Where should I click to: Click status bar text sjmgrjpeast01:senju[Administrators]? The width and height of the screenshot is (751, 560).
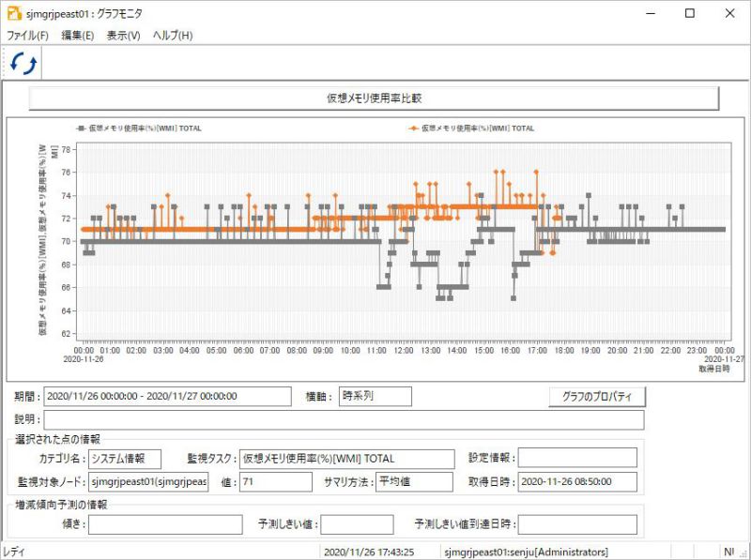(526, 552)
